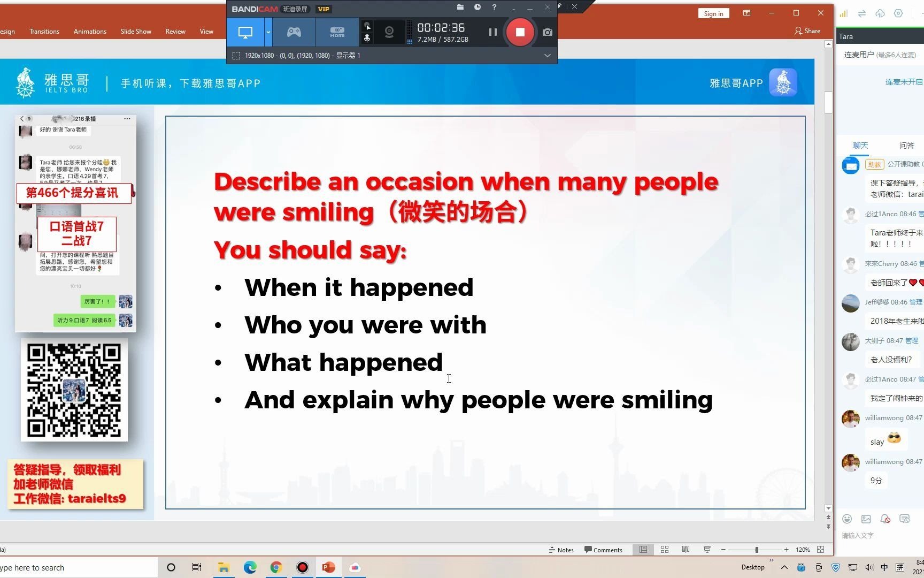Click the 雅思哥APP logo icon
This screenshot has width=924, height=578.
783,83
